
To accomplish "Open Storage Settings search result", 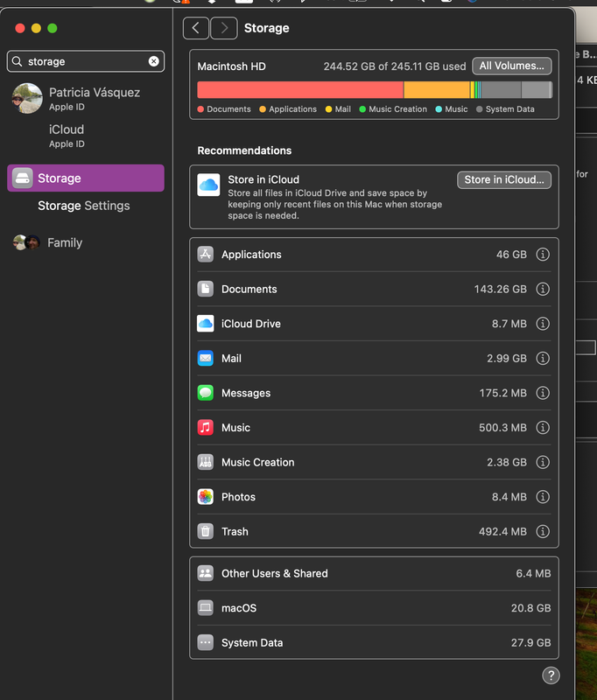I will [x=84, y=206].
